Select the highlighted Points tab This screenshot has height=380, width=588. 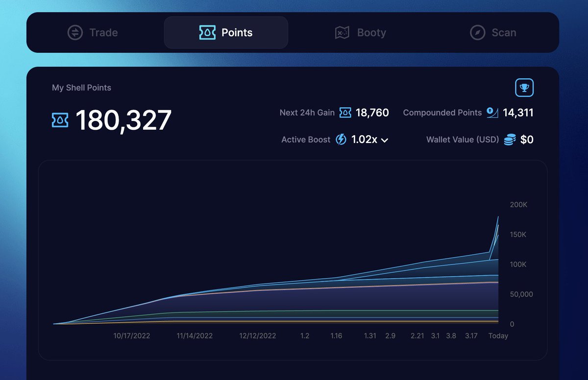coord(225,32)
